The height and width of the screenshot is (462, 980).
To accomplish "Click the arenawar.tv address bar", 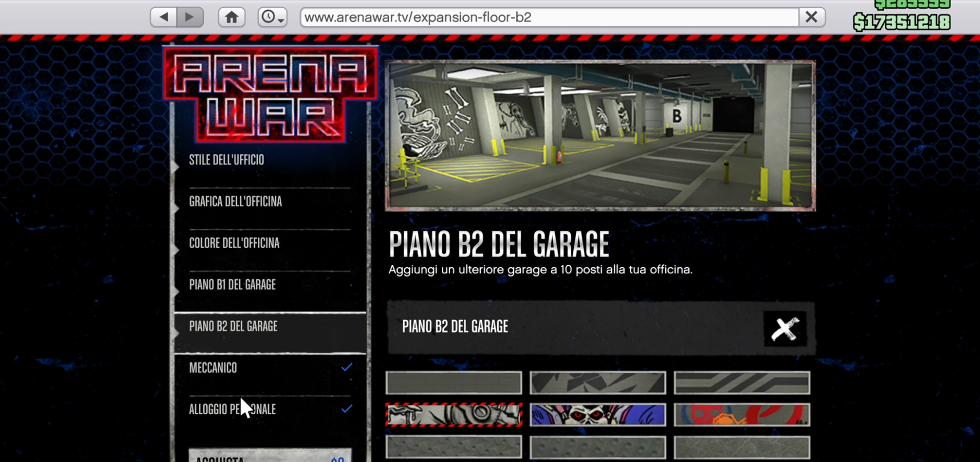I will coord(549,17).
